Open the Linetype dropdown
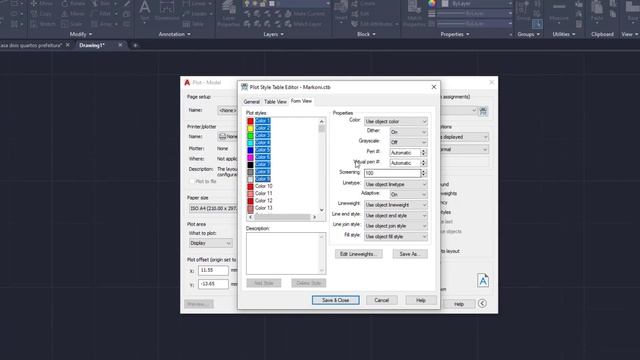Viewport: 640px width, 360px height. click(396, 184)
